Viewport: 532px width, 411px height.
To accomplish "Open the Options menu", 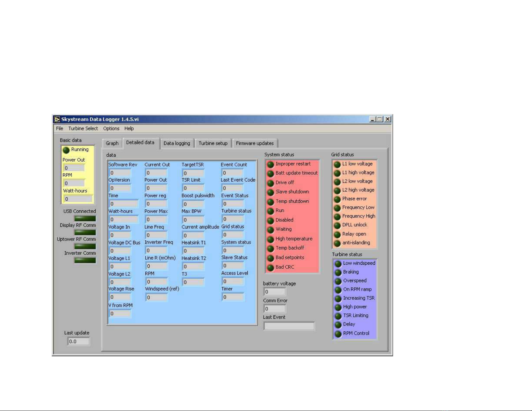I will tap(111, 129).
